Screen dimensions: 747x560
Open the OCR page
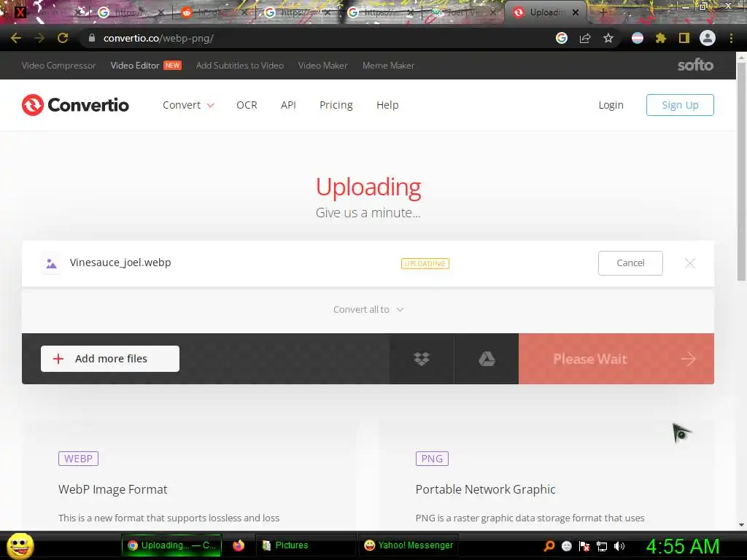(x=247, y=105)
